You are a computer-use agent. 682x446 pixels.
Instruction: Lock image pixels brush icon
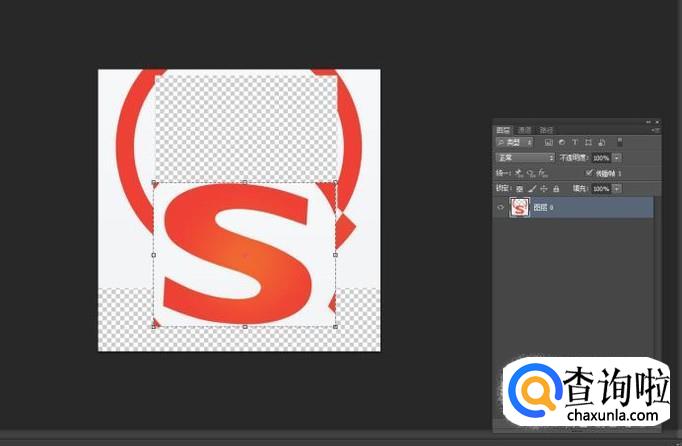click(532, 188)
